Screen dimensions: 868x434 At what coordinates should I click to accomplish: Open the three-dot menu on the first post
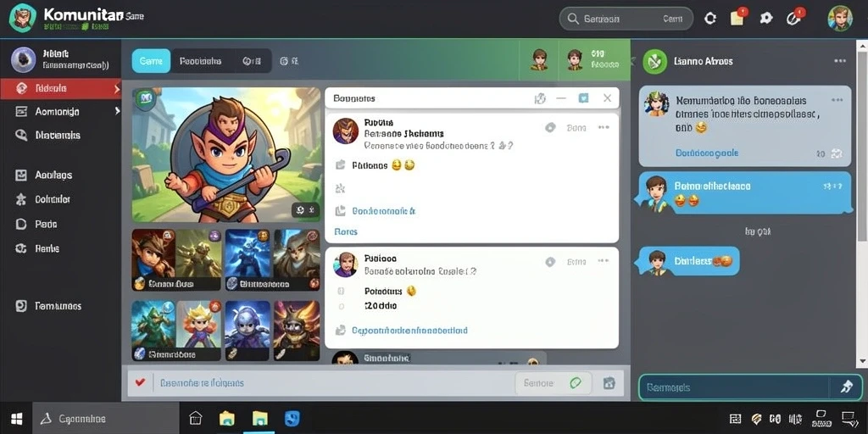point(604,128)
